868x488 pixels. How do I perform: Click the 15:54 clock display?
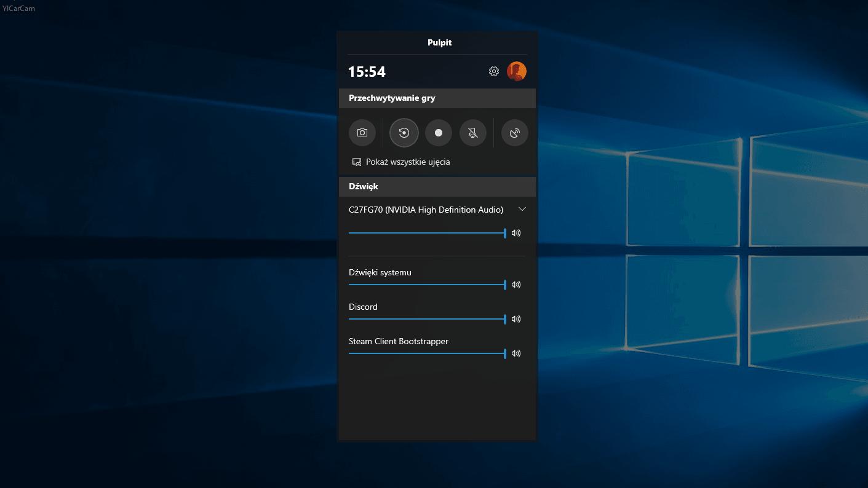[x=367, y=72]
